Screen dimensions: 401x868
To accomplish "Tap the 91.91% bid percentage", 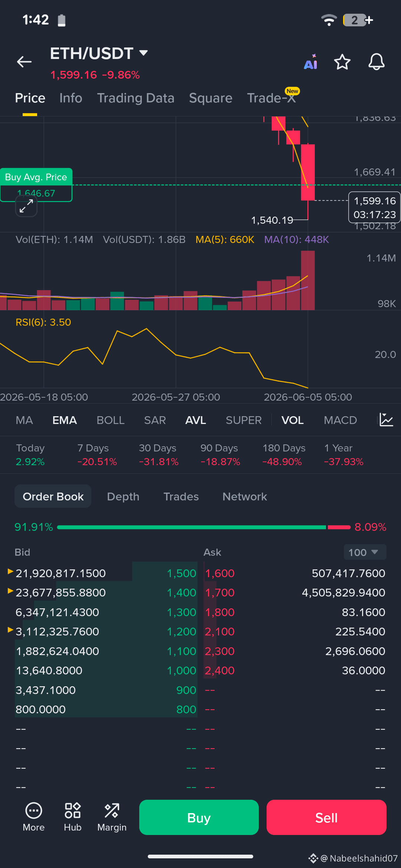I will [34, 527].
